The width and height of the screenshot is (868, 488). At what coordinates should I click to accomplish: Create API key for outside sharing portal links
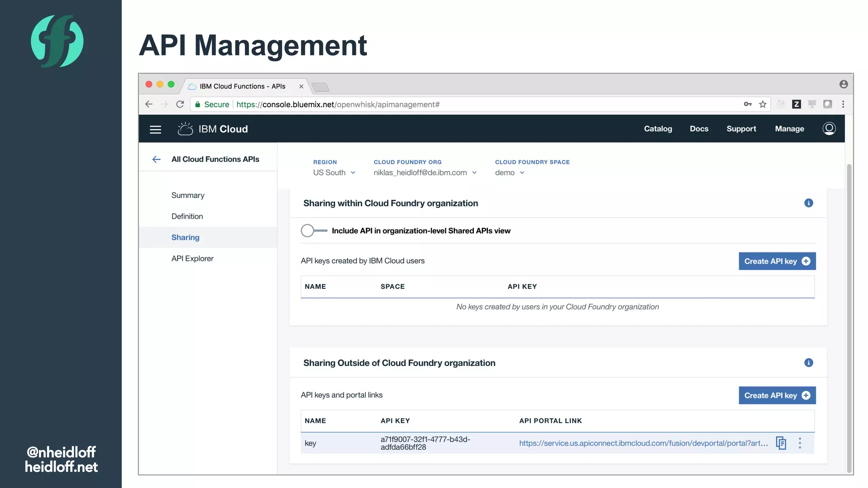[777, 395]
